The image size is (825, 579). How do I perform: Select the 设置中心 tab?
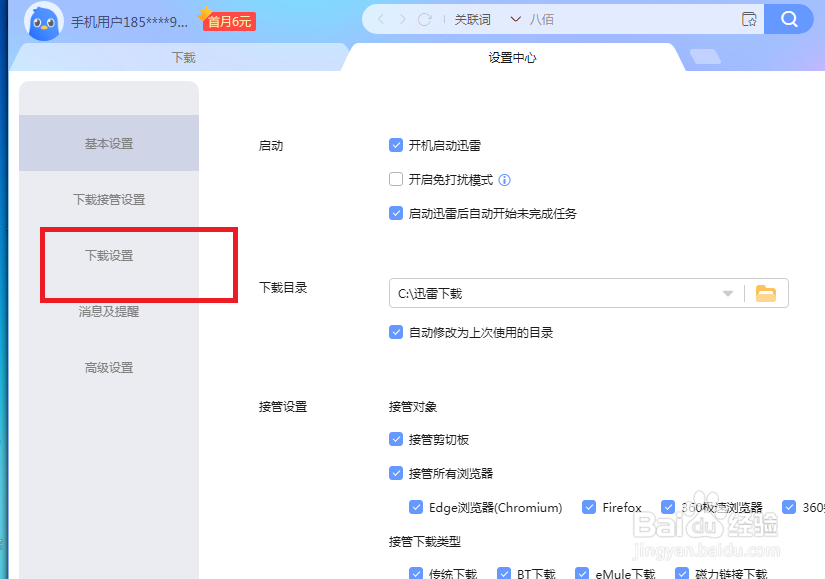pyautogui.click(x=512, y=57)
